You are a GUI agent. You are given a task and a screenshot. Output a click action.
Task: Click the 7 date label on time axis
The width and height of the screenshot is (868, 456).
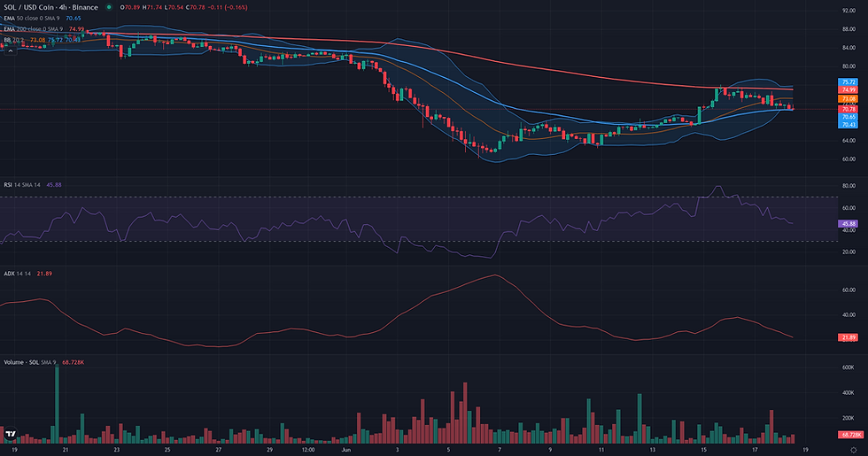[x=500, y=450]
